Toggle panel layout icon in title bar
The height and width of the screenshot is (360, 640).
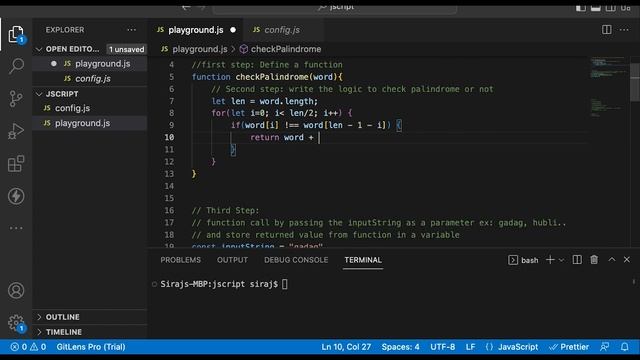point(596,7)
